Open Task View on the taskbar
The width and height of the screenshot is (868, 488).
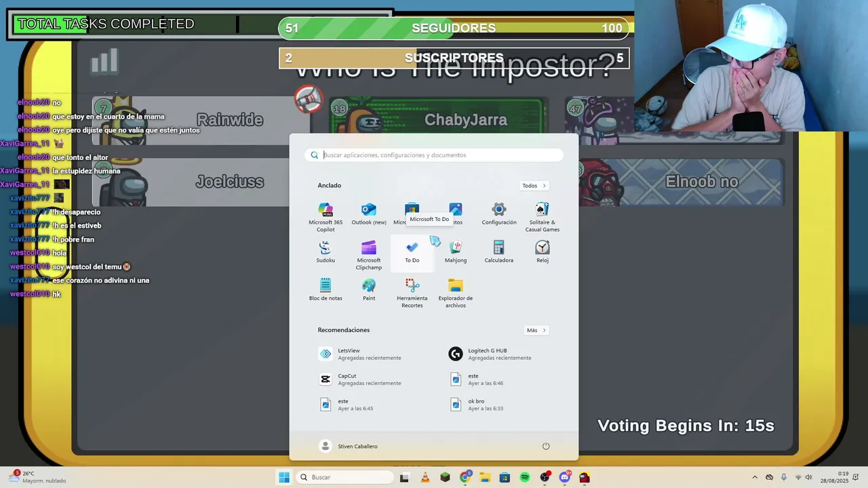(x=405, y=477)
